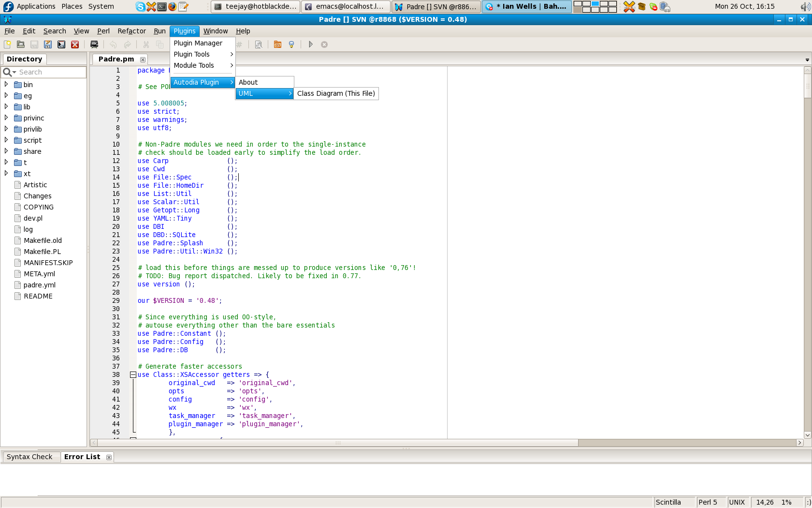812x508 pixels.
Task: Open the terminal launcher in the top panel
Action: [x=161, y=6]
